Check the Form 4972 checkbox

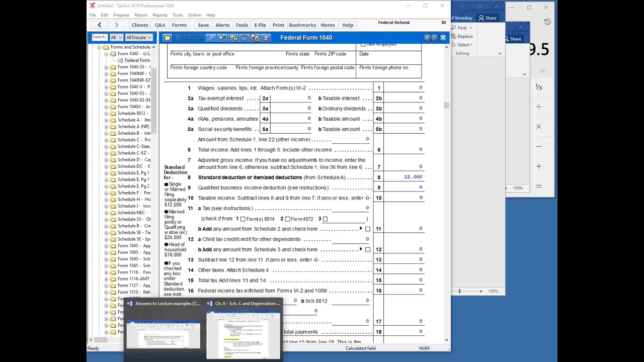point(287,219)
